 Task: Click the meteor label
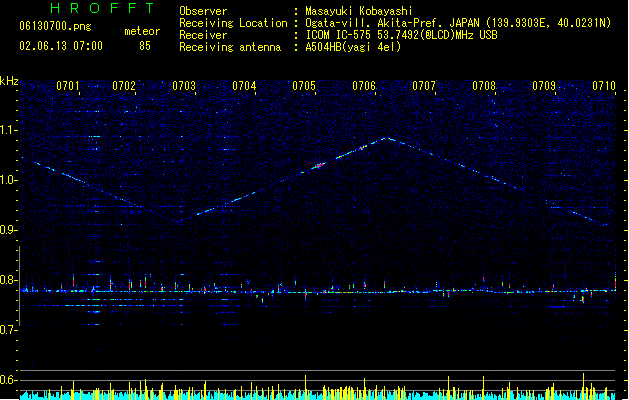142,31
